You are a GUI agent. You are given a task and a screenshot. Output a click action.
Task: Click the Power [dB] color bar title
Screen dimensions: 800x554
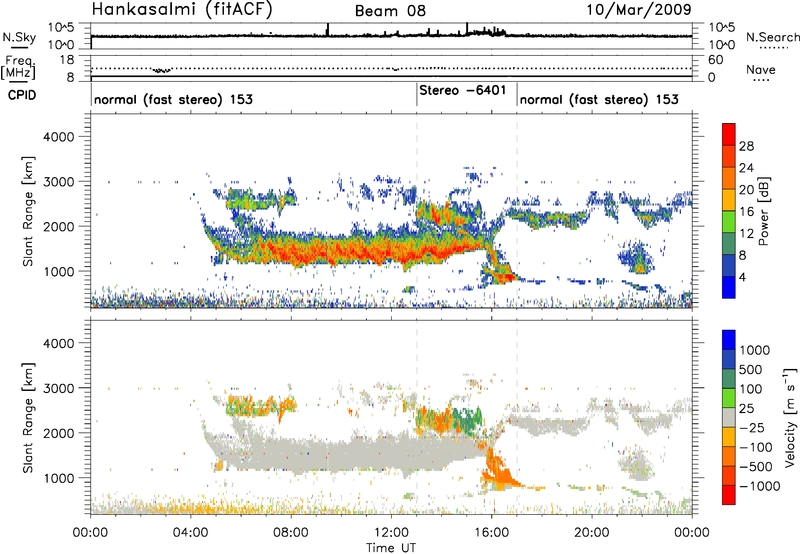coord(763,211)
